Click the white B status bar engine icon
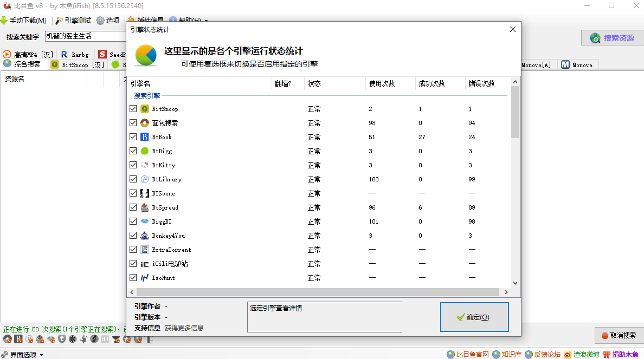Image resolution: width=644 pixels, height=359 pixels. coord(18,339)
